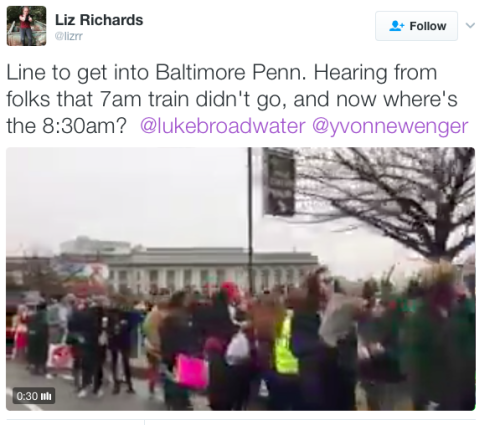Open the @lukebroadwater mention
Image resolution: width=500 pixels, height=425 pixels.
222,126
